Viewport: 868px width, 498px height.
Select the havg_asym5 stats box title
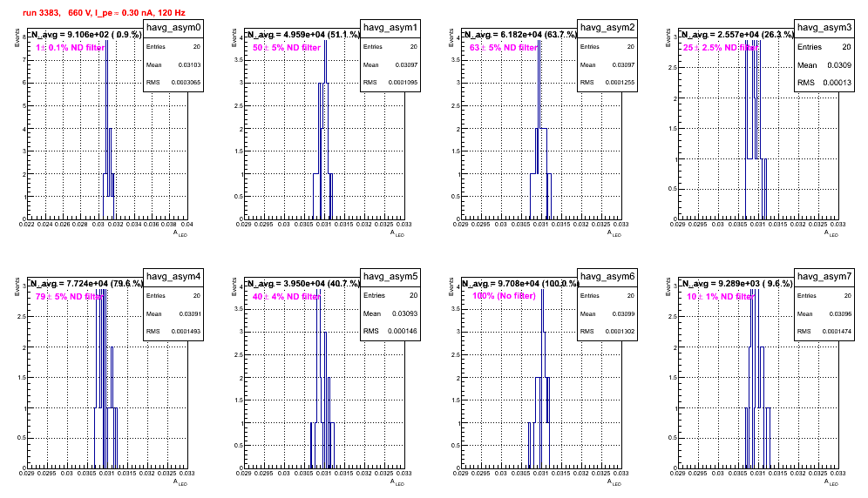click(390, 277)
